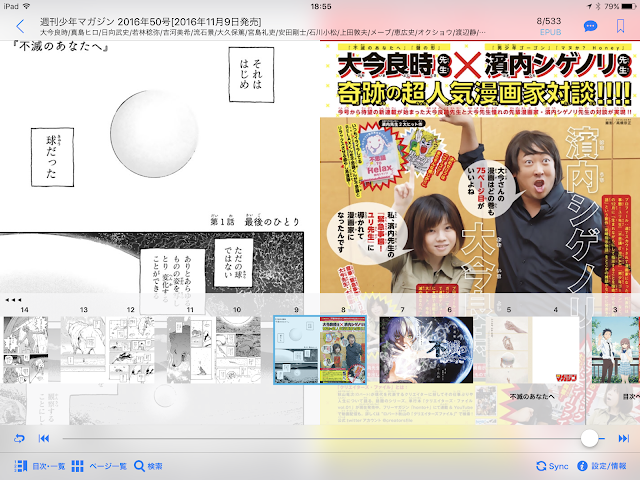
Task: Select page 7 color illustration thumbnail
Action: tap(402, 350)
